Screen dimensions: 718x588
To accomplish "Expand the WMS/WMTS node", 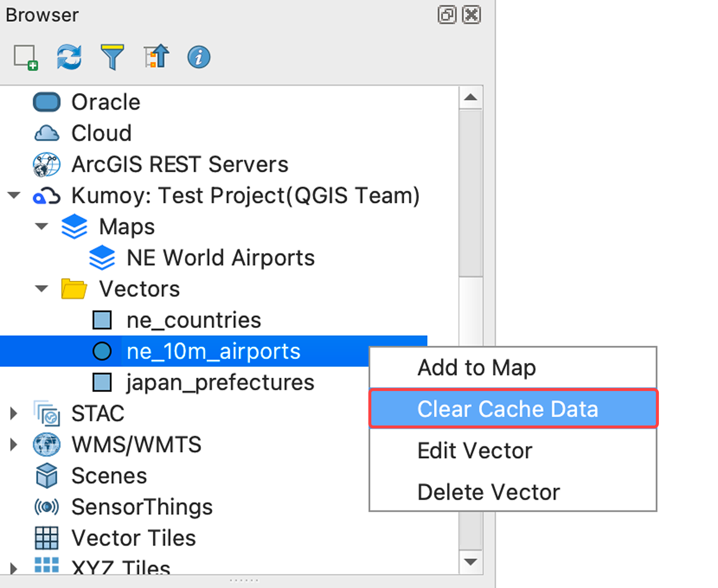I will [x=14, y=445].
